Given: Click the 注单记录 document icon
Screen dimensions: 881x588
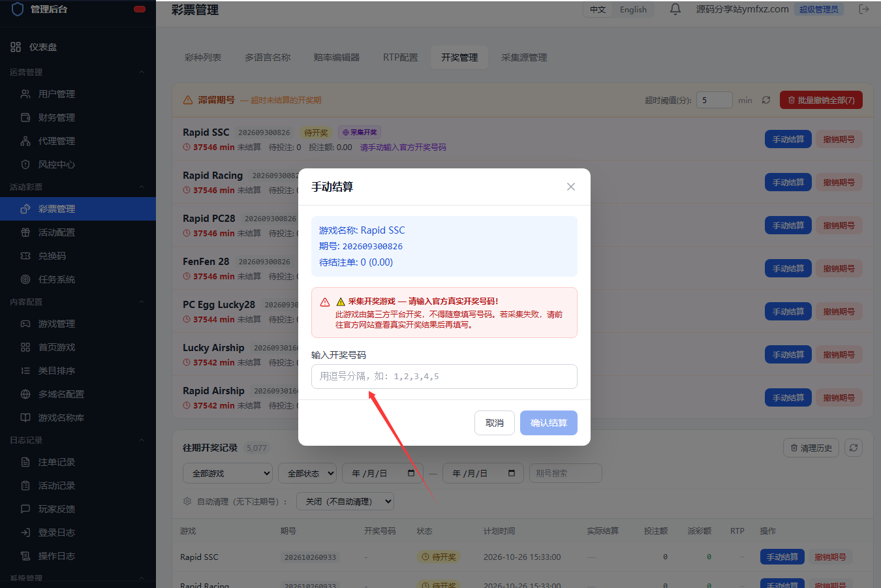Looking at the screenshot, I should [25, 462].
